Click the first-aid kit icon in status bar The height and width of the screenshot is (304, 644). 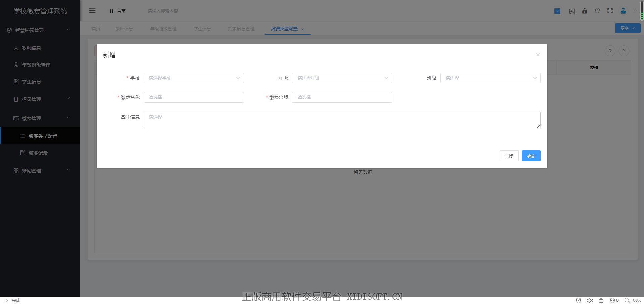[x=601, y=300]
